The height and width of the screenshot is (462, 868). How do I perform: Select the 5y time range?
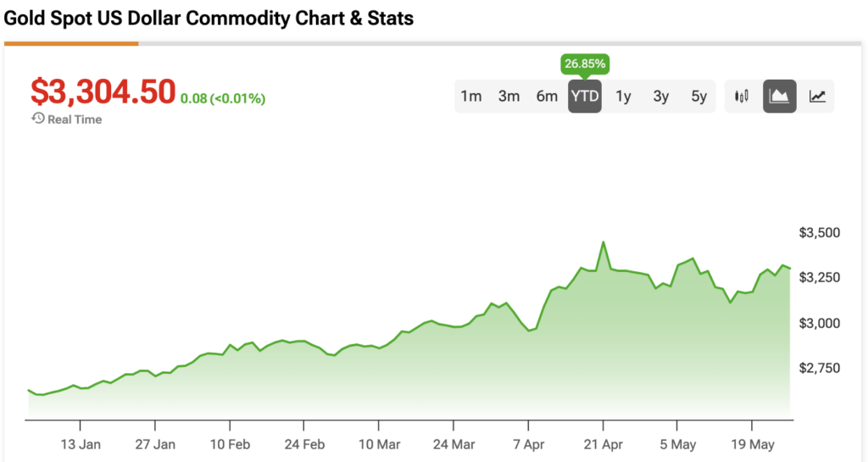click(698, 96)
